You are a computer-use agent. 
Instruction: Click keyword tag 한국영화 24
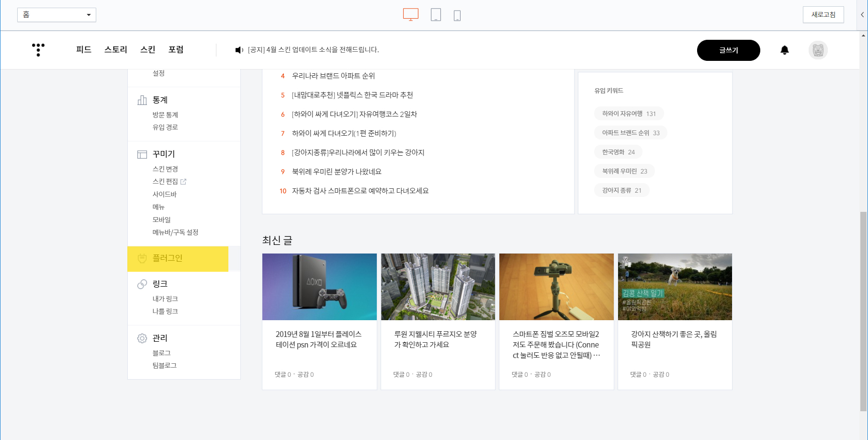619,152
